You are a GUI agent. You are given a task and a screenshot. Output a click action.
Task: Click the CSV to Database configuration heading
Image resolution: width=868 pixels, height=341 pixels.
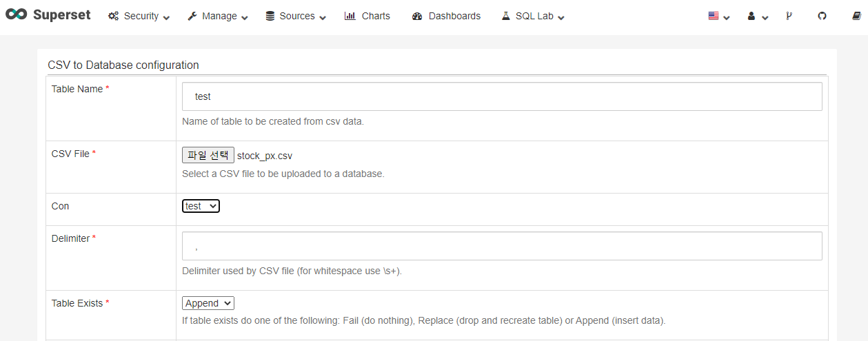pos(123,65)
